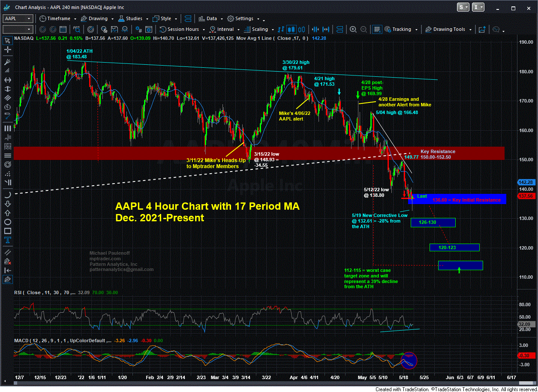Select the horizontal double-arrow measurement tool

point(7,80)
